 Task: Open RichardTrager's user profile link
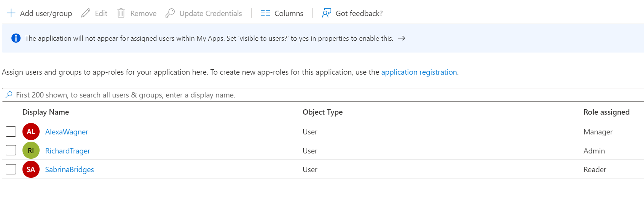coord(67,151)
